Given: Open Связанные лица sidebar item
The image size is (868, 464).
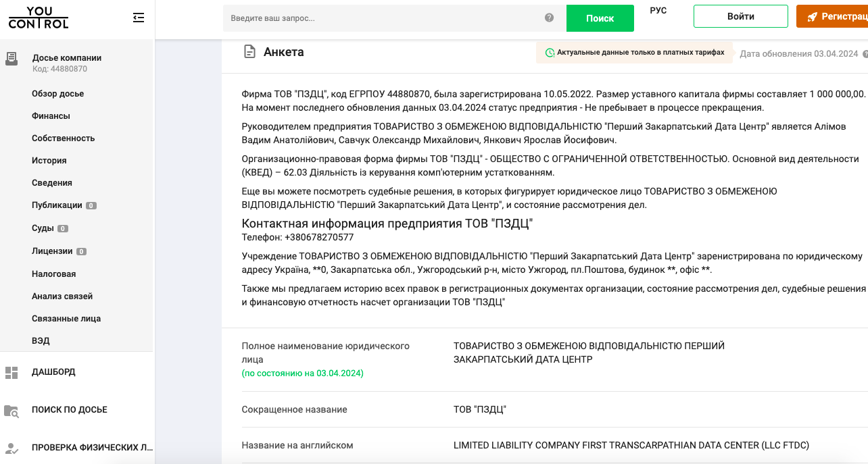Looking at the screenshot, I should 66,319.
